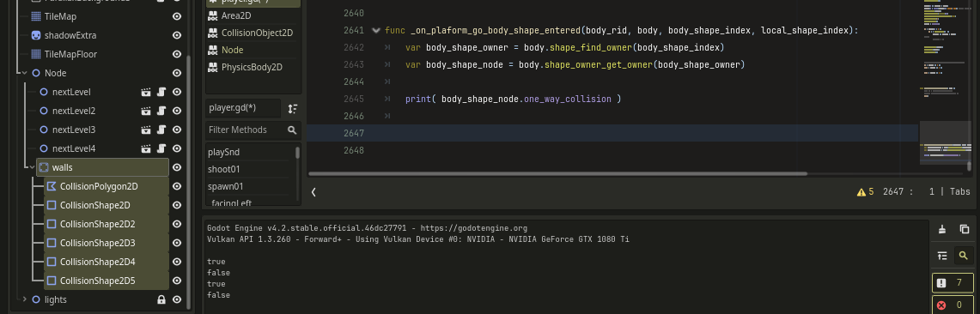
Task: Click the line and column indicator 2647 : 1
Action: (909, 192)
